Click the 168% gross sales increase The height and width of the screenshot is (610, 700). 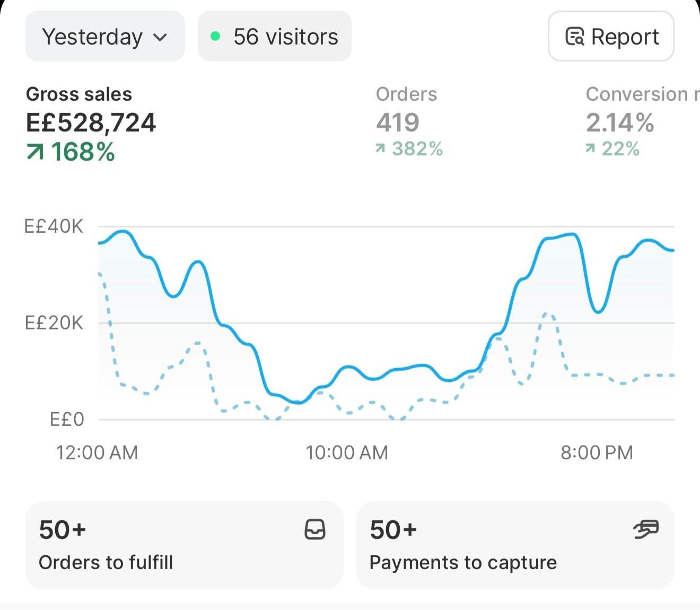tap(71, 152)
